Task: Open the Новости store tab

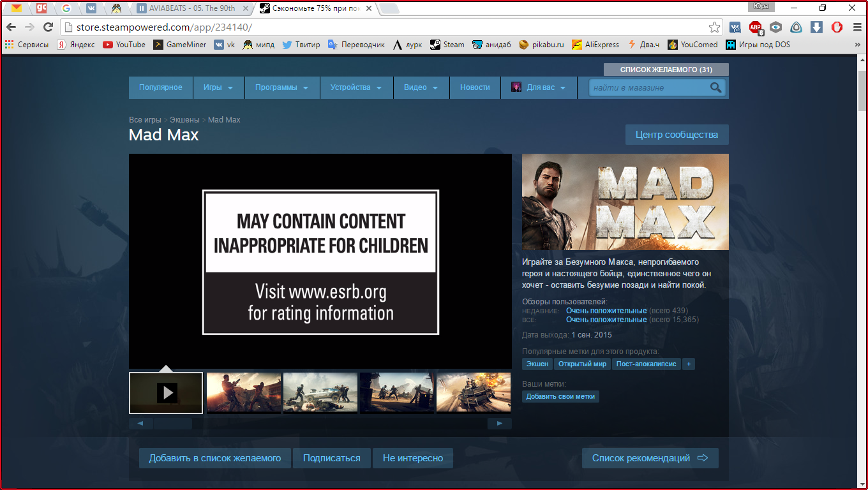Action: click(x=475, y=88)
